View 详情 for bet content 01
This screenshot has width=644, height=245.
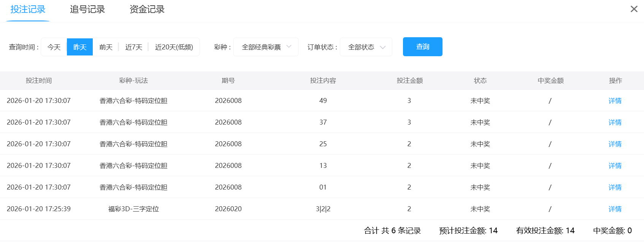coord(615,187)
